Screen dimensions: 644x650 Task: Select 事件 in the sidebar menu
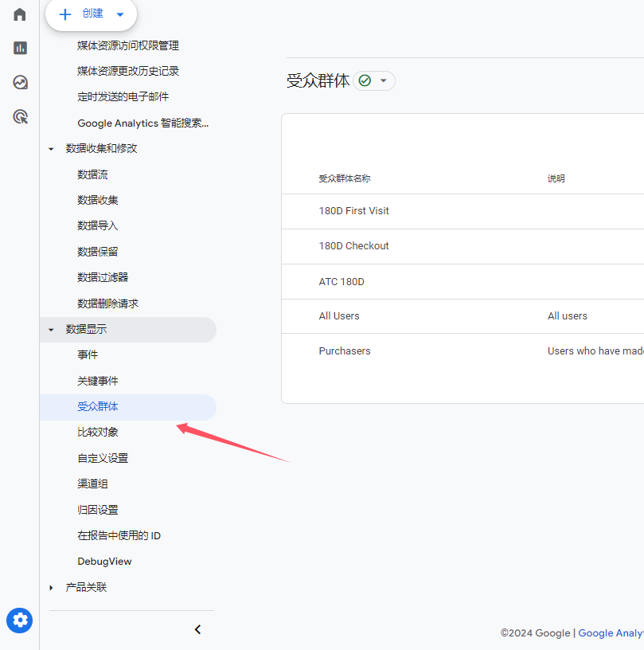pos(88,354)
